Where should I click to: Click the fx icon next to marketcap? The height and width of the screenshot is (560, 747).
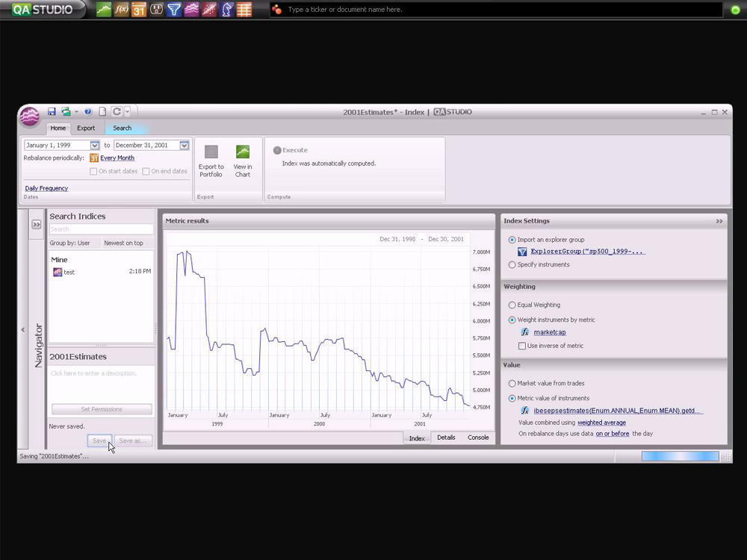(525, 332)
